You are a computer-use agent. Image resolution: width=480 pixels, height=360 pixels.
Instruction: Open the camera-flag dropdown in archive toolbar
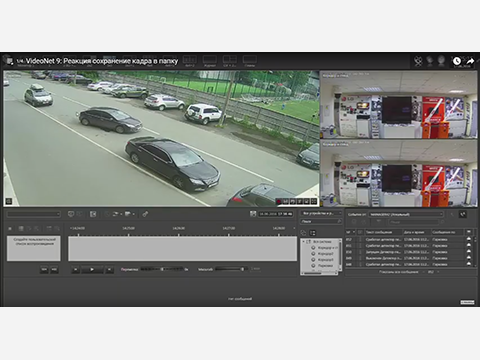129,214
